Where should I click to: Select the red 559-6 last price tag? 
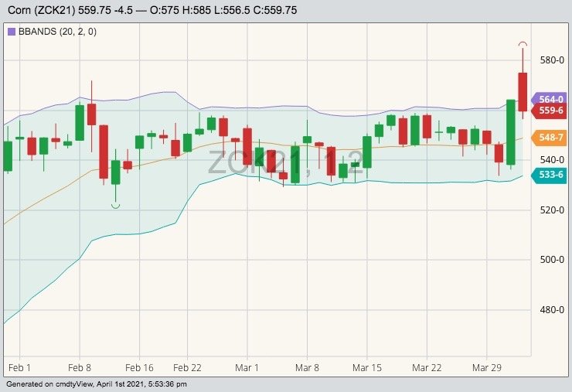[551, 111]
